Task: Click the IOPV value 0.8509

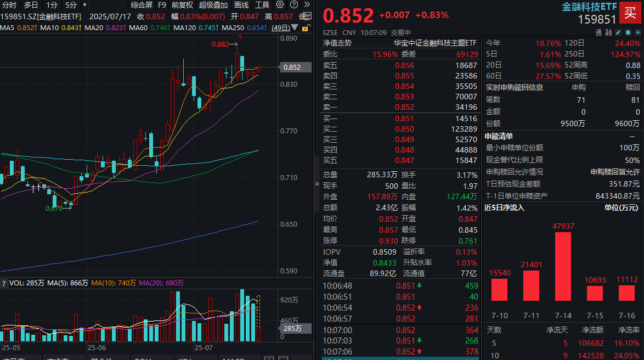Action: click(x=385, y=252)
